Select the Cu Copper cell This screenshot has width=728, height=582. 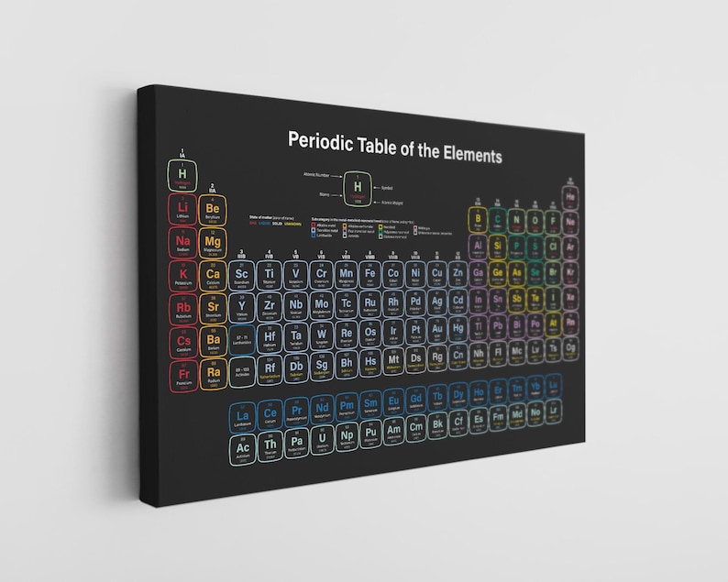(x=437, y=274)
